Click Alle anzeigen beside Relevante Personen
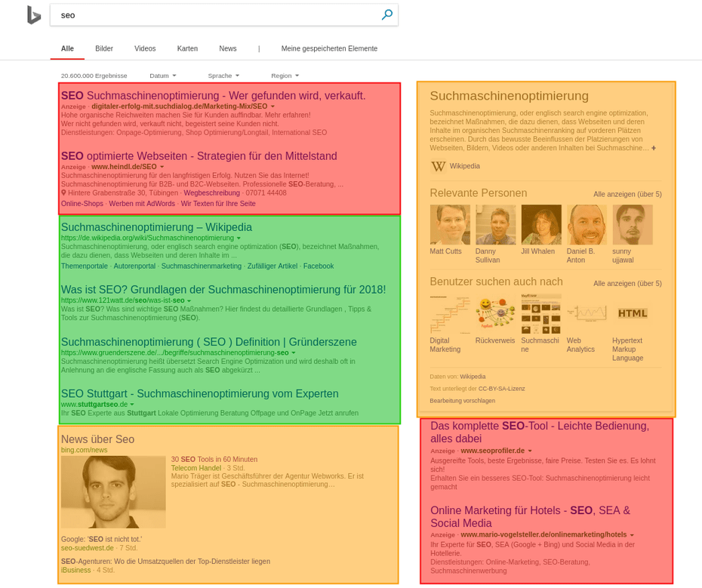The width and height of the screenshot is (702, 588). pos(627,194)
